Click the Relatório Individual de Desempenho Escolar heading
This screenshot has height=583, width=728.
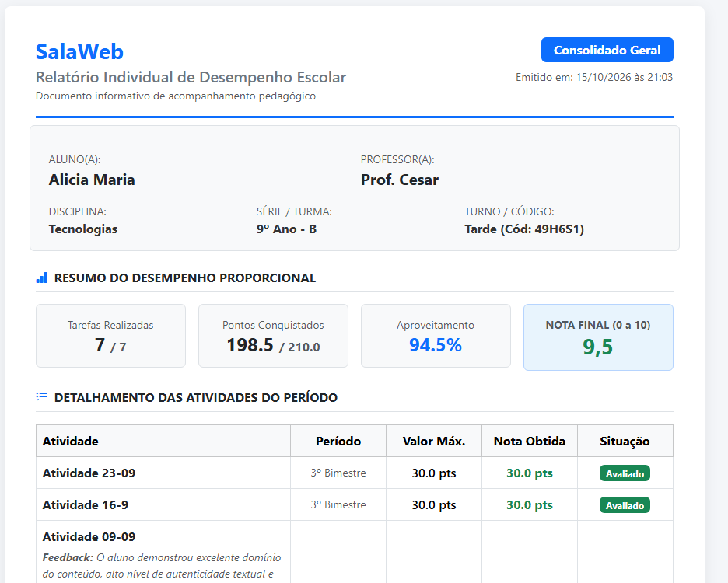coord(191,77)
